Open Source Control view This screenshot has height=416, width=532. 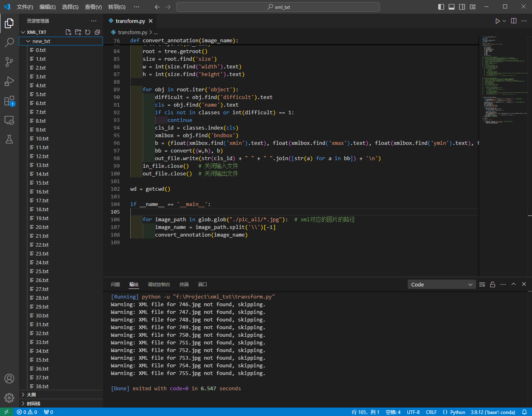pyautogui.click(x=9, y=62)
